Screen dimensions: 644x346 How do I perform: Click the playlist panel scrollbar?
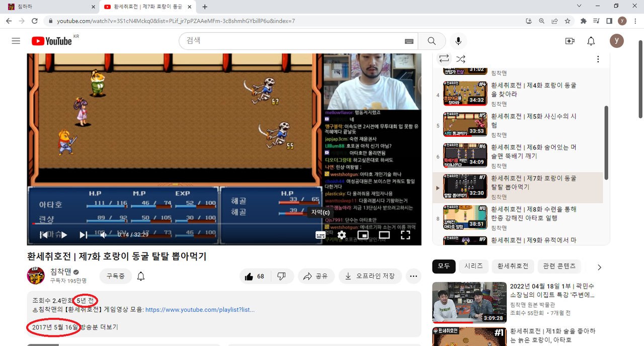click(606, 143)
